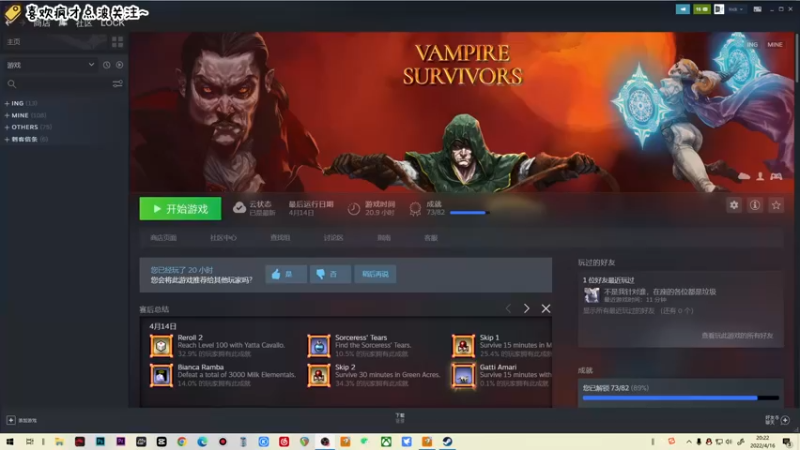Open the Community menu
Image resolution: width=800 pixels, height=450 pixels.
point(84,23)
